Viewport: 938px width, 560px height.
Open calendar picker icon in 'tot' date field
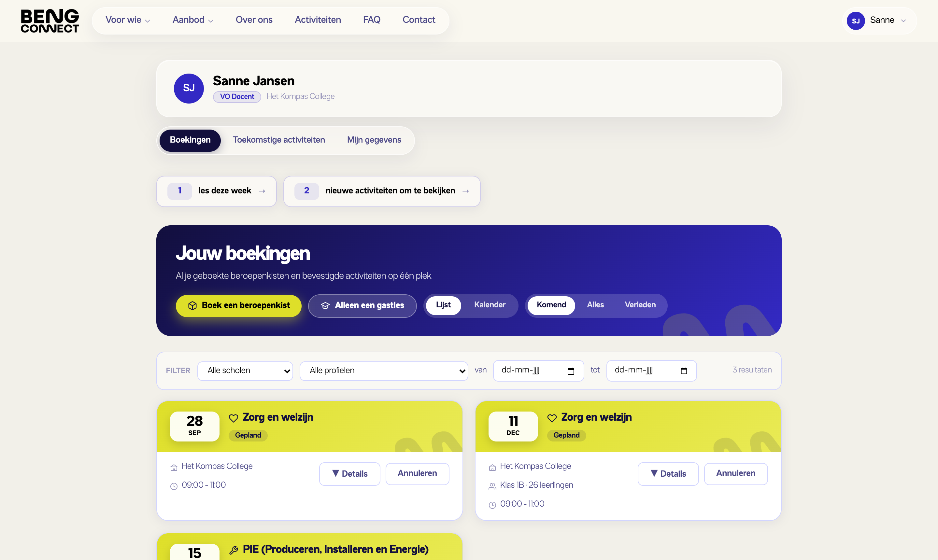click(x=684, y=371)
